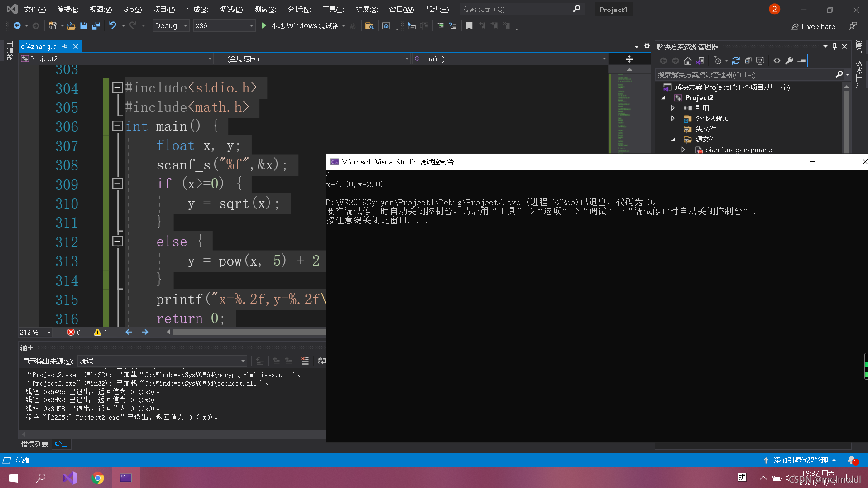Collapse the else block at line 312
This screenshot has height=488, width=868.
pyautogui.click(x=117, y=242)
